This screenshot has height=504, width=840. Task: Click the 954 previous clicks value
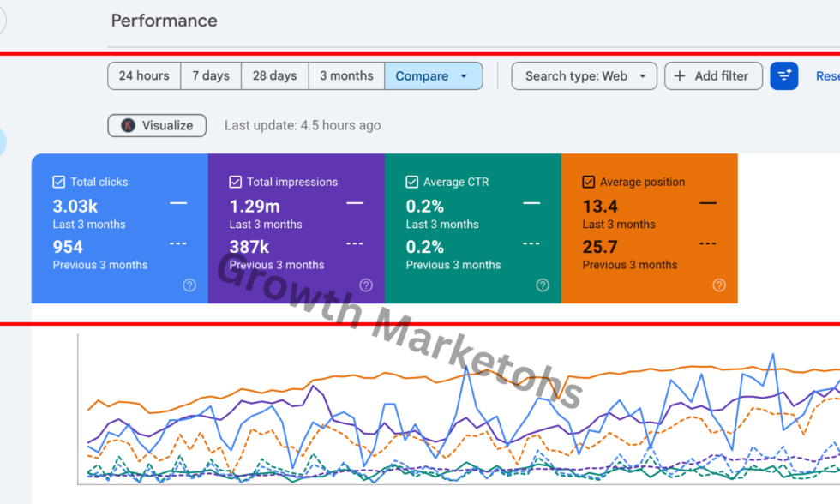(68, 247)
